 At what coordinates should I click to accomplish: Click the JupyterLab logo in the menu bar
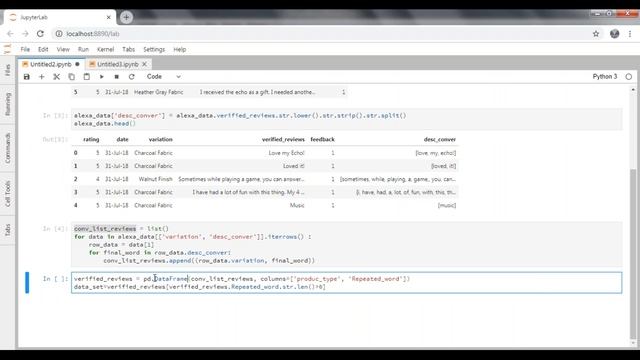click(x=7, y=49)
